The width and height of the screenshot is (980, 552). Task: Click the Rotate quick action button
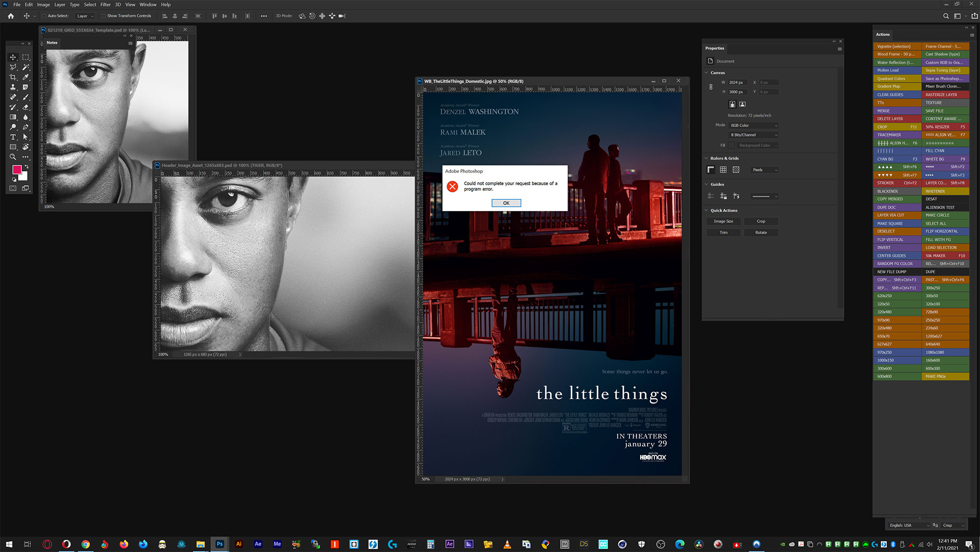761,233
